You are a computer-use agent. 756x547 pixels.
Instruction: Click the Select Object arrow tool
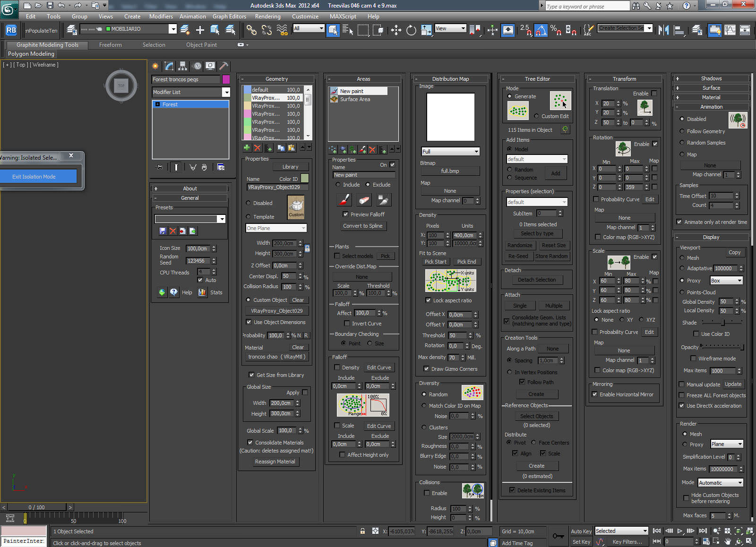(334, 30)
